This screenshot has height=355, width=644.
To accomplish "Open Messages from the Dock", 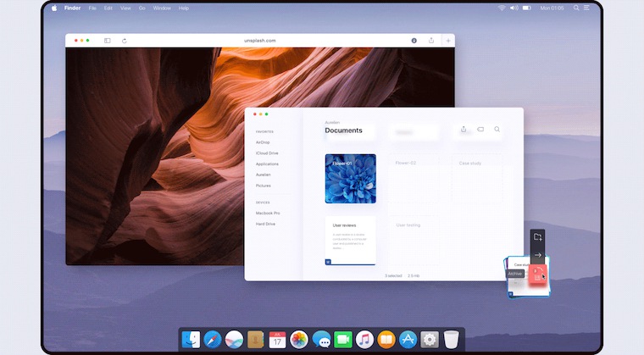I will [321, 340].
